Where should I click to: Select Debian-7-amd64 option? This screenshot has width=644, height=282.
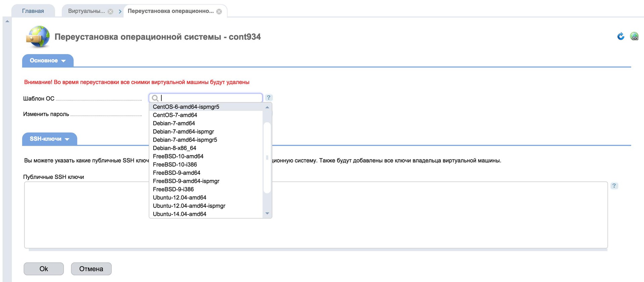click(206, 123)
